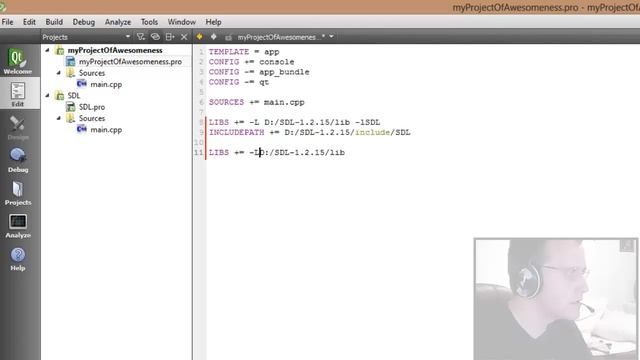Select main.cpp under myProjectOfAwesomeness Sources
The image size is (640, 360).
[106, 84]
